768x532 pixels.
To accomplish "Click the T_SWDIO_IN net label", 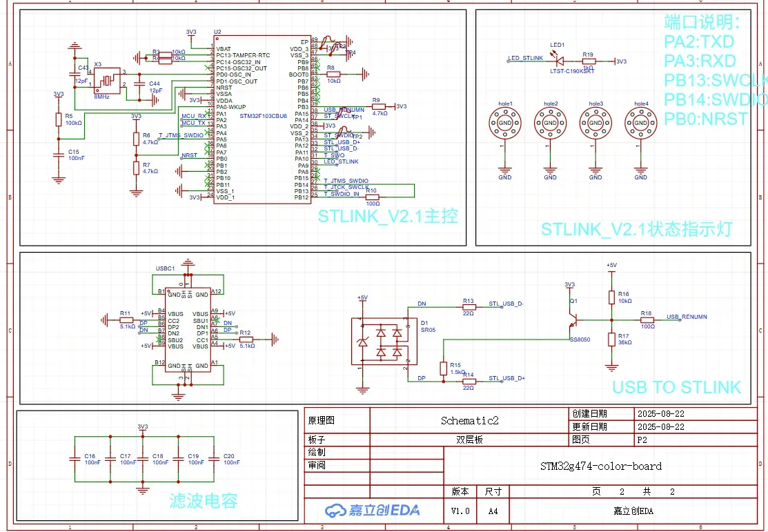I will (342, 193).
